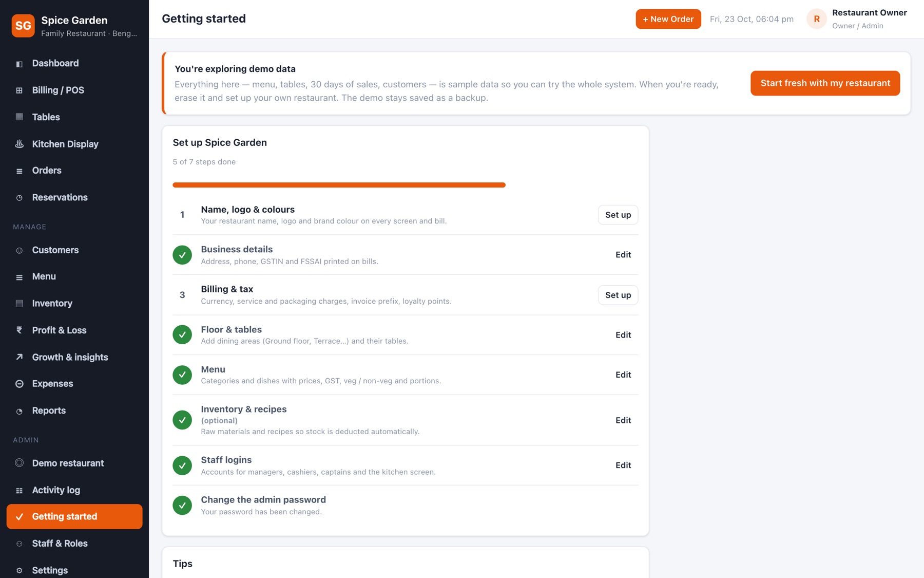Create a new order with + New Order

[x=668, y=19]
